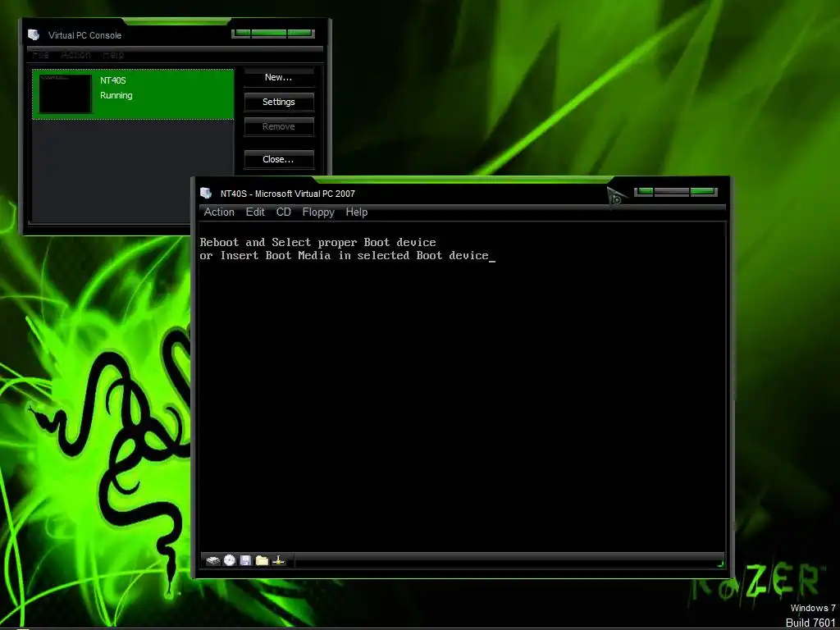Image resolution: width=840 pixels, height=630 pixels.
Task: Open Settings for the selected virtual machine
Action: [x=279, y=102]
